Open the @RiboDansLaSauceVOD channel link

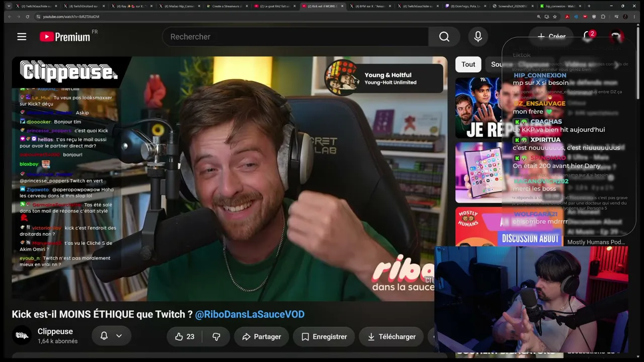coord(250,314)
